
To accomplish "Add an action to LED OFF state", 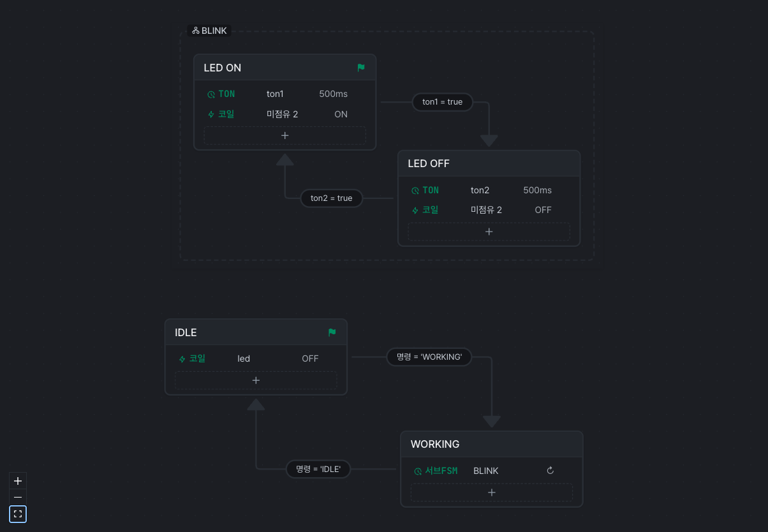I will pos(489,232).
